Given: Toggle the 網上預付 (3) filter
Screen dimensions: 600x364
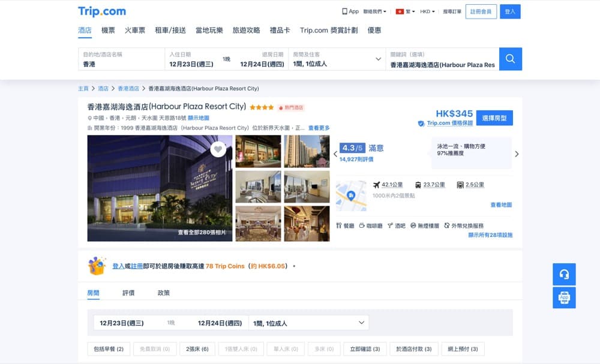Looking at the screenshot, I should click(x=463, y=349).
